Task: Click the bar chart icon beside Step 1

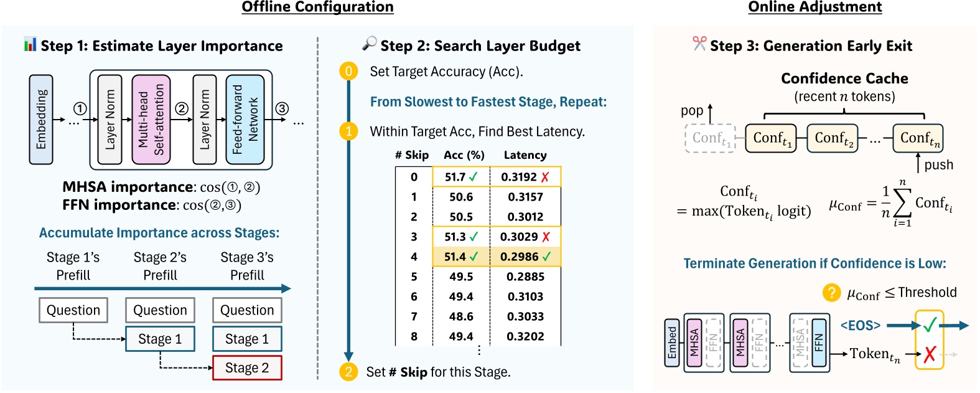Action: click(30, 44)
